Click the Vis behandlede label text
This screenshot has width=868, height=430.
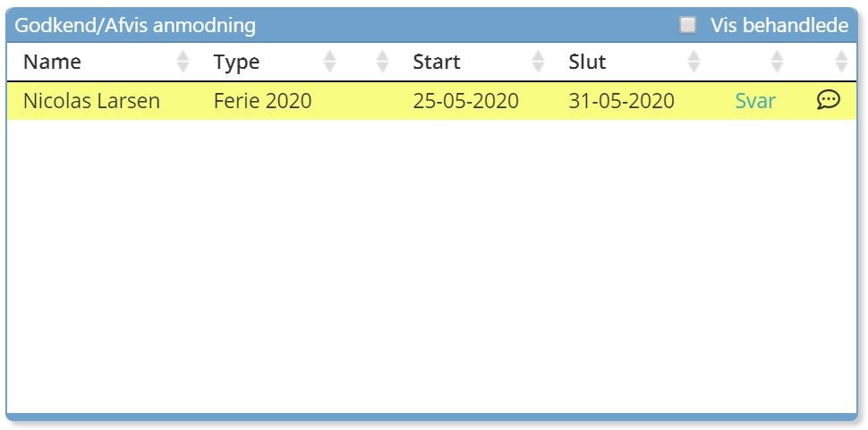[x=779, y=25]
